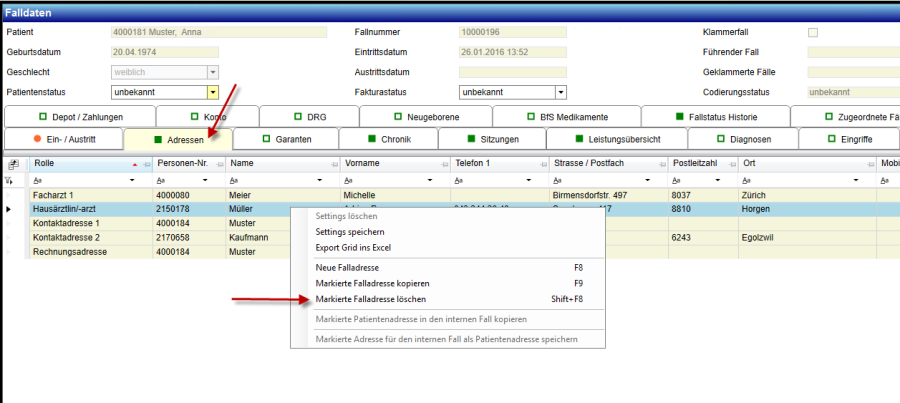This screenshot has height=403, width=900.
Task: Expand the Fakturastatus dropdown
Action: tap(561, 92)
